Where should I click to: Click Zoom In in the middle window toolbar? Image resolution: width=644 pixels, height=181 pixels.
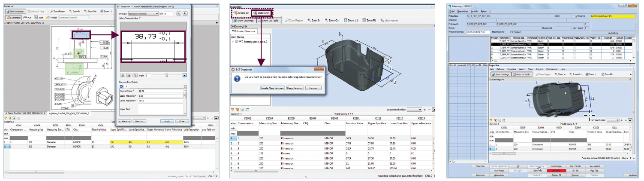coord(314,21)
